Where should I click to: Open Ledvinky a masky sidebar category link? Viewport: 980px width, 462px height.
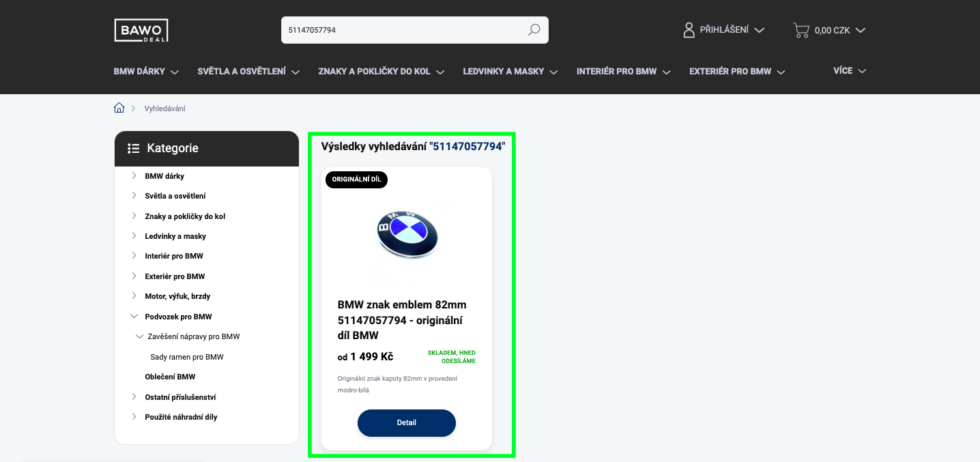coord(175,236)
